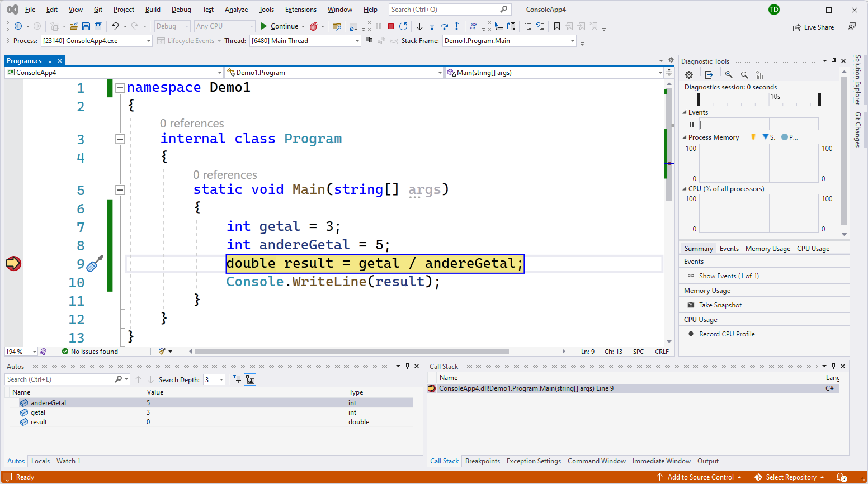The image size is (868, 484).
Task: Open the Stack Frame dropdown
Action: 510,41
